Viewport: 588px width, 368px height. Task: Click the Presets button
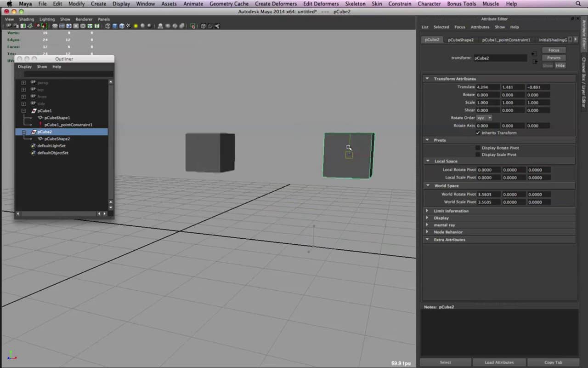click(x=554, y=58)
